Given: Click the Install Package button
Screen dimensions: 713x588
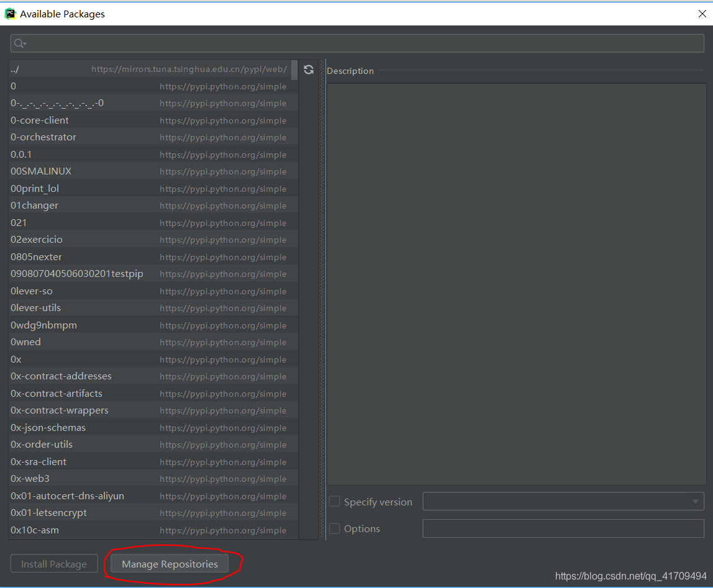Looking at the screenshot, I should pos(54,564).
